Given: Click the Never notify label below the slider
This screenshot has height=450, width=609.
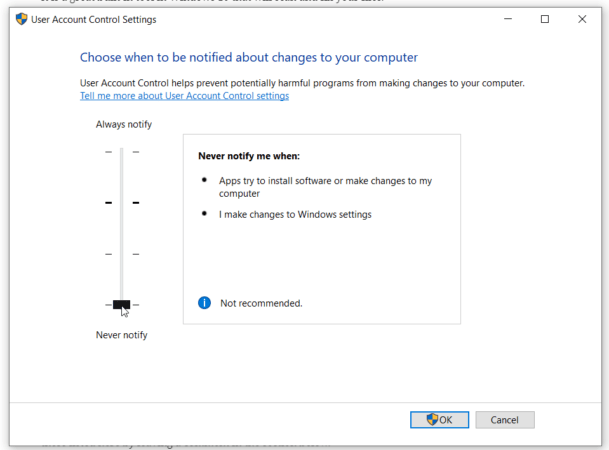Looking at the screenshot, I should click(x=121, y=335).
